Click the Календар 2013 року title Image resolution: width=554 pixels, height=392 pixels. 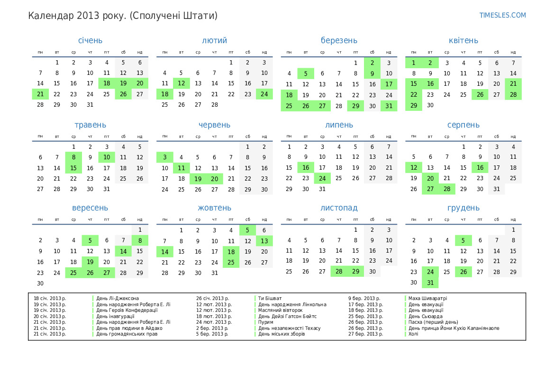[123, 16]
